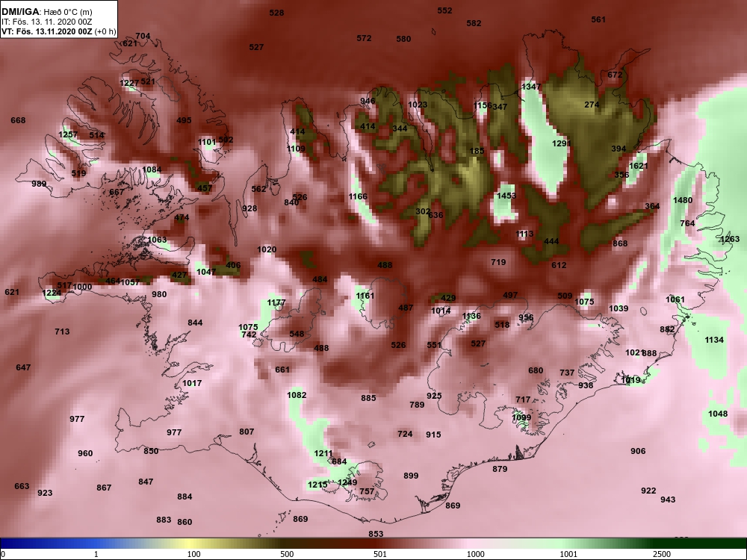Click the map value 713
This screenshot has height=560, width=747.
(62, 332)
